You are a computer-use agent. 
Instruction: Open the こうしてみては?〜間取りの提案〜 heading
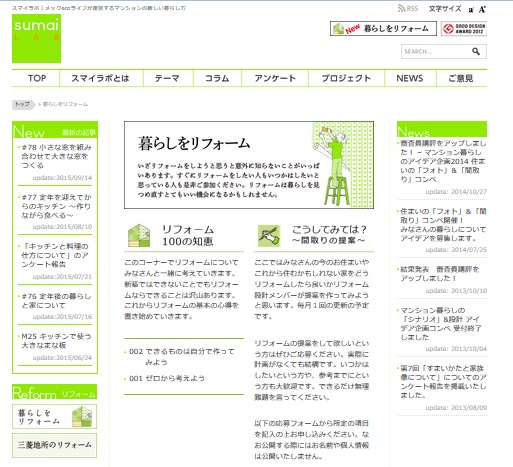[329, 235]
